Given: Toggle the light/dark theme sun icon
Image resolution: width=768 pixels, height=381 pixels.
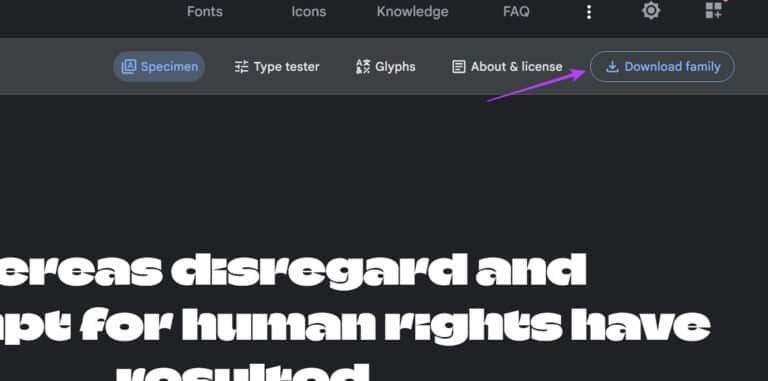Looking at the screenshot, I should (651, 10).
